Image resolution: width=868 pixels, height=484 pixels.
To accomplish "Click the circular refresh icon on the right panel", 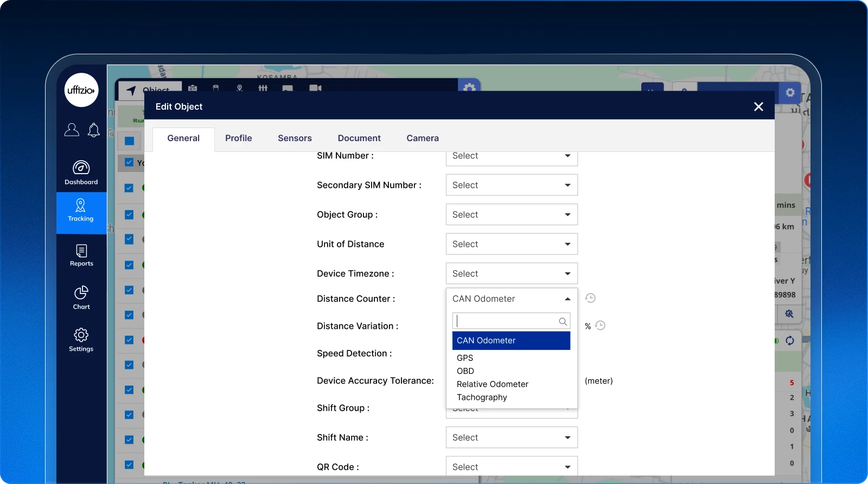I will point(790,340).
